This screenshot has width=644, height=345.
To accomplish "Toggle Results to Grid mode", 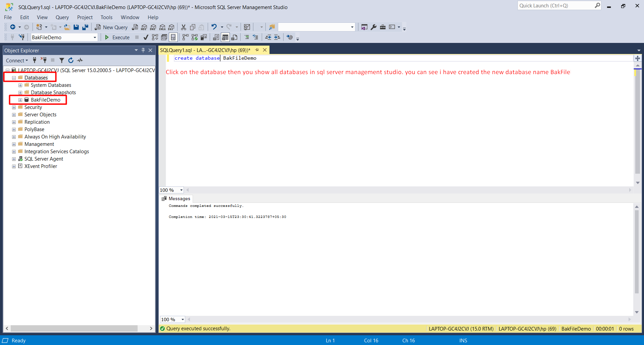I will click(x=225, y=37).
